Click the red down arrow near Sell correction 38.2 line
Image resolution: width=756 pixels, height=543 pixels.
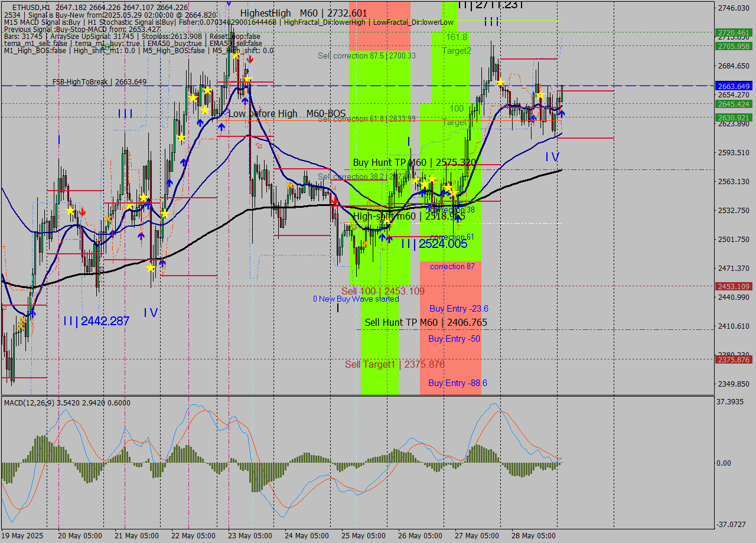click(x=335, y=200)
